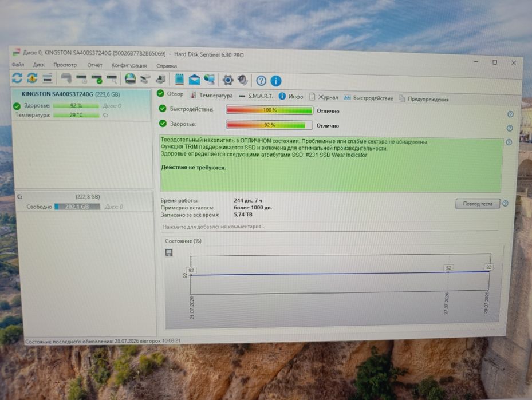Switch to the Предупреждения tab

click(424, 100)
